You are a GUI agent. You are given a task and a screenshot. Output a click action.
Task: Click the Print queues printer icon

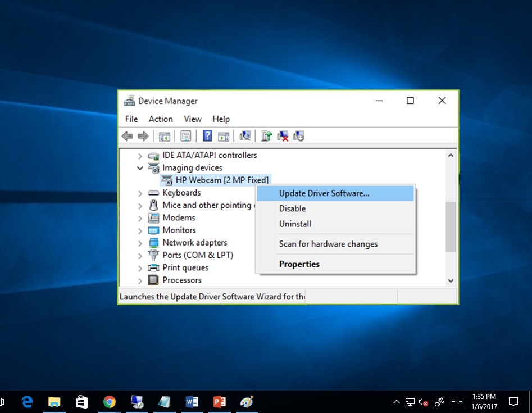click(153, 268)
